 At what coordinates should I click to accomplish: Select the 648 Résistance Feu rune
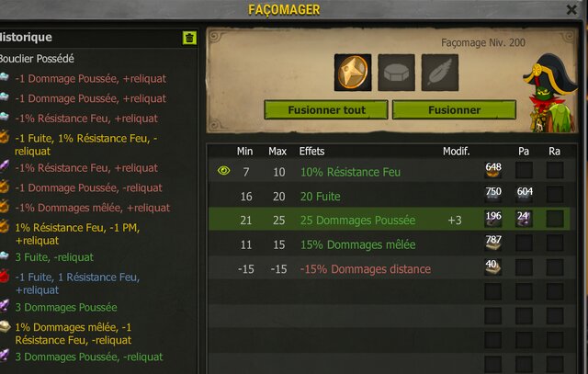click(493, 170)
